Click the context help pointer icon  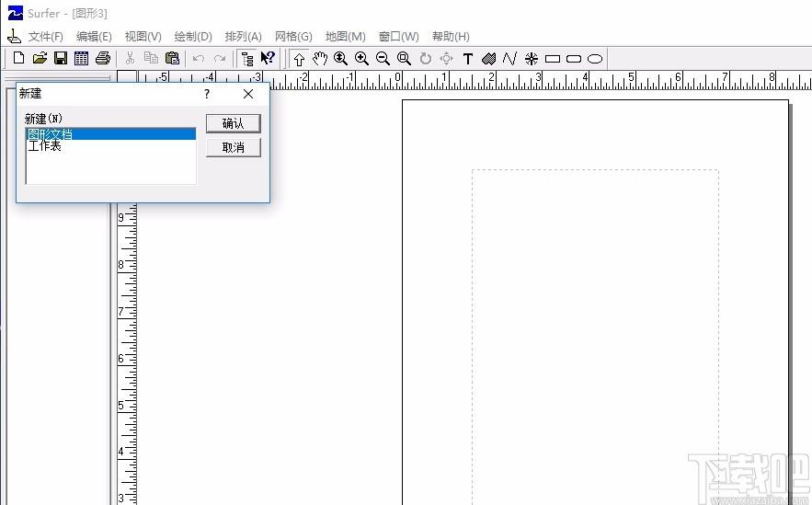click(268, 58)
